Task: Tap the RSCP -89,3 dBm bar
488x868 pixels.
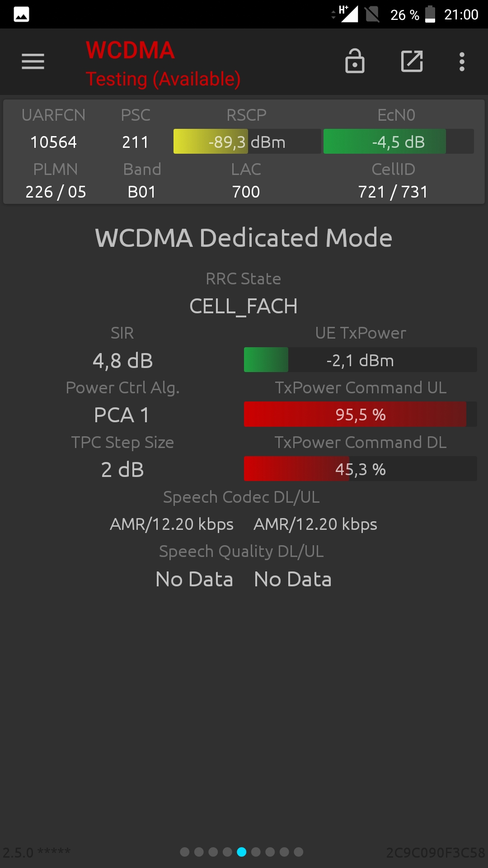Action: click(x=247, y=142)
